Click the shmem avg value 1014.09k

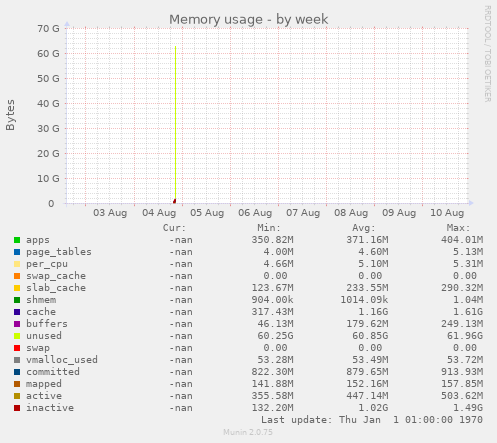[x=364, y=300]
